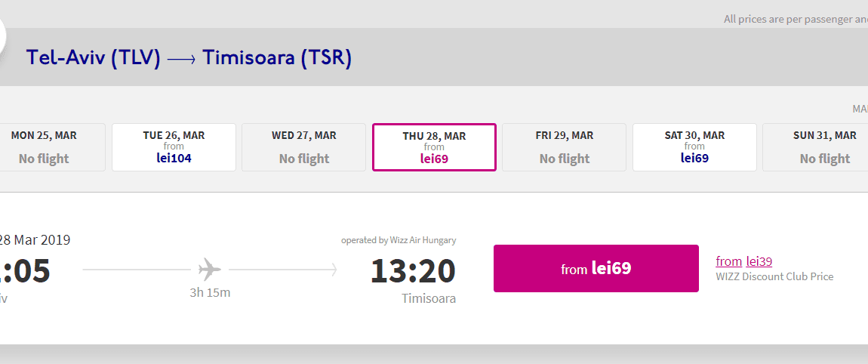Click the Timisoara (TSR) destination in the heading
This screenshot has width=868, height=364.
(277, 58)
